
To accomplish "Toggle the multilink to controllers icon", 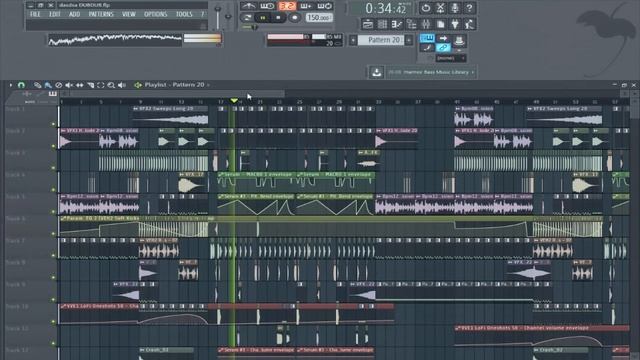I will click(x=443, y=48).
